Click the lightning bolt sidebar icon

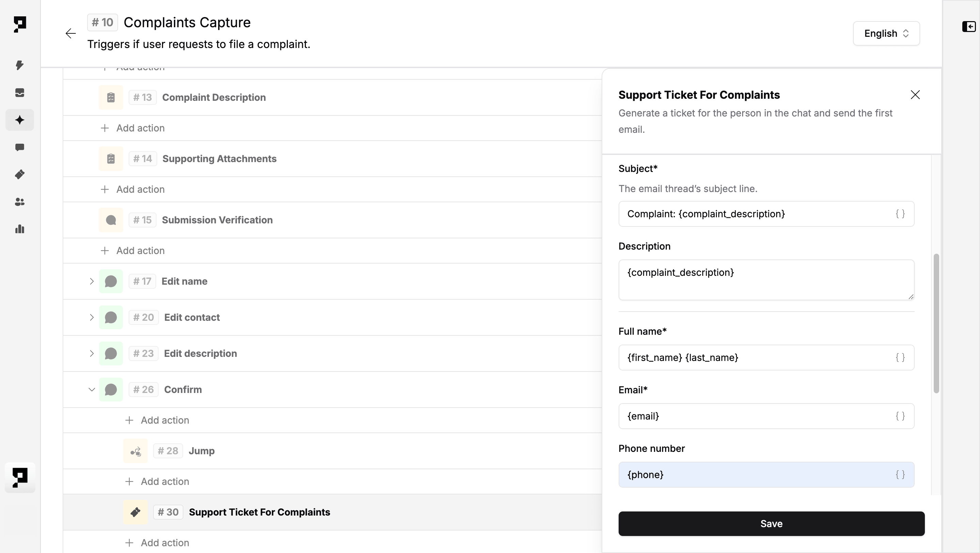20,65
